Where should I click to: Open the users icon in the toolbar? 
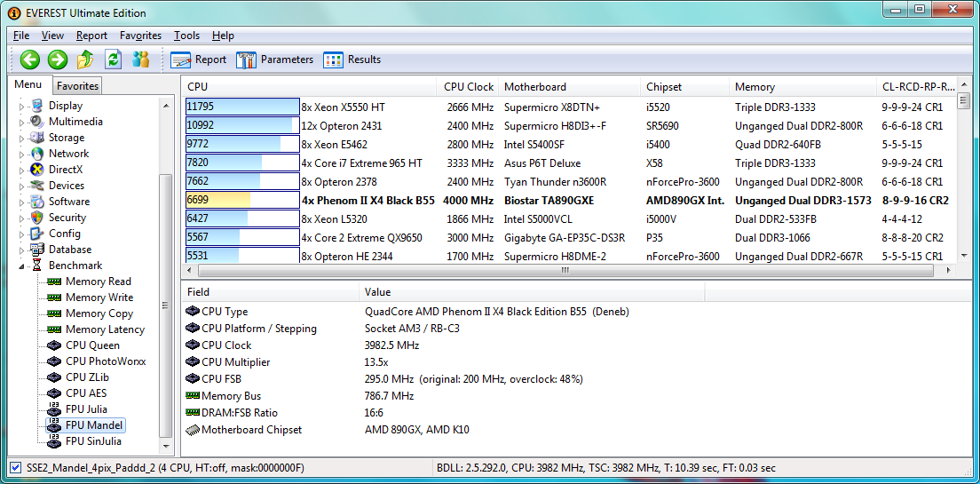pyautogui.click(x=140, y=60)
